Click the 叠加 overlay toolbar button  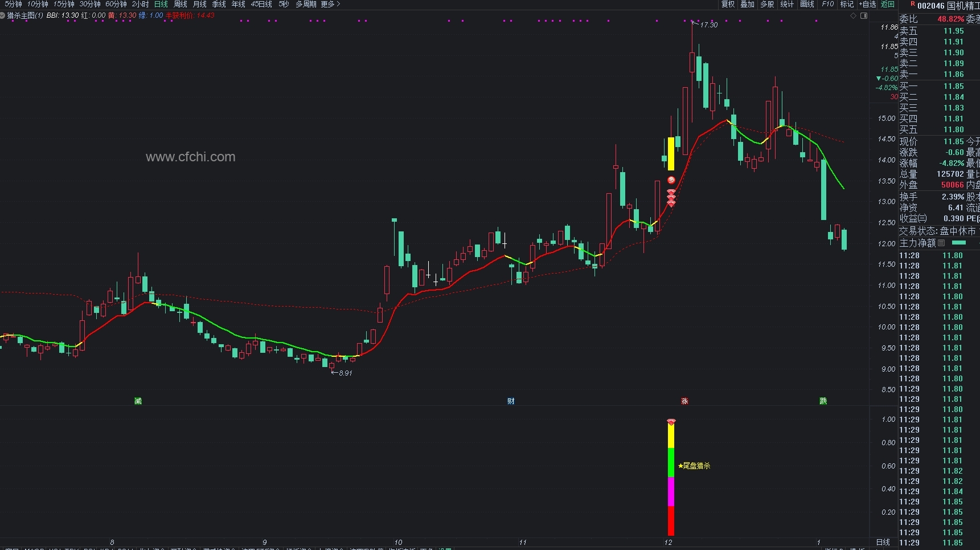(x=748, y=4)
